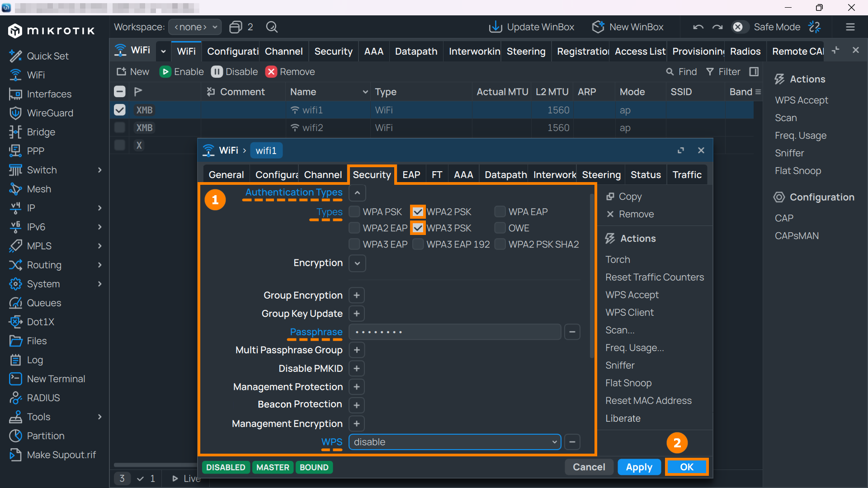Image resolution: width=868 pixels, height=488 pixels.
Task: Expand the Routing submenu
Action: (99, 265)
